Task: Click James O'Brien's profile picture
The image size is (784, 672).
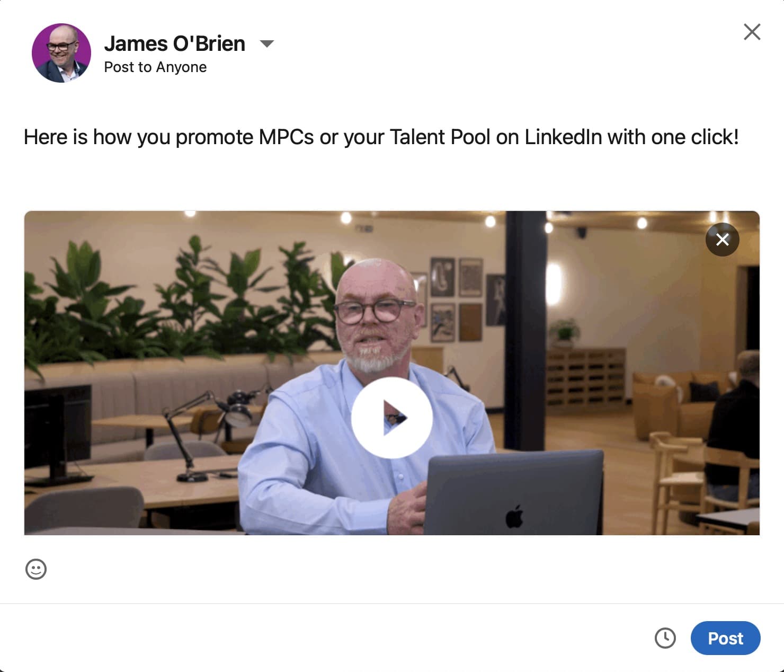Action: point(61,53)
